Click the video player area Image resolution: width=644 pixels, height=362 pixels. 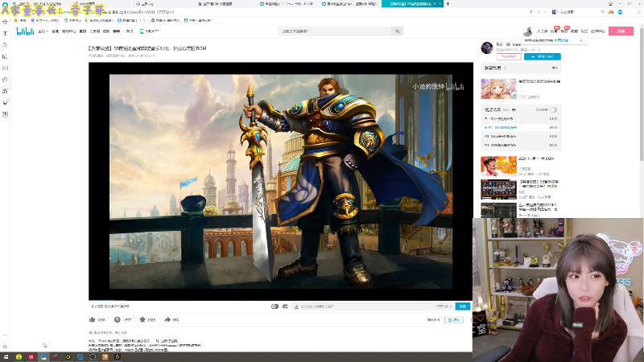tap(280, 181)
